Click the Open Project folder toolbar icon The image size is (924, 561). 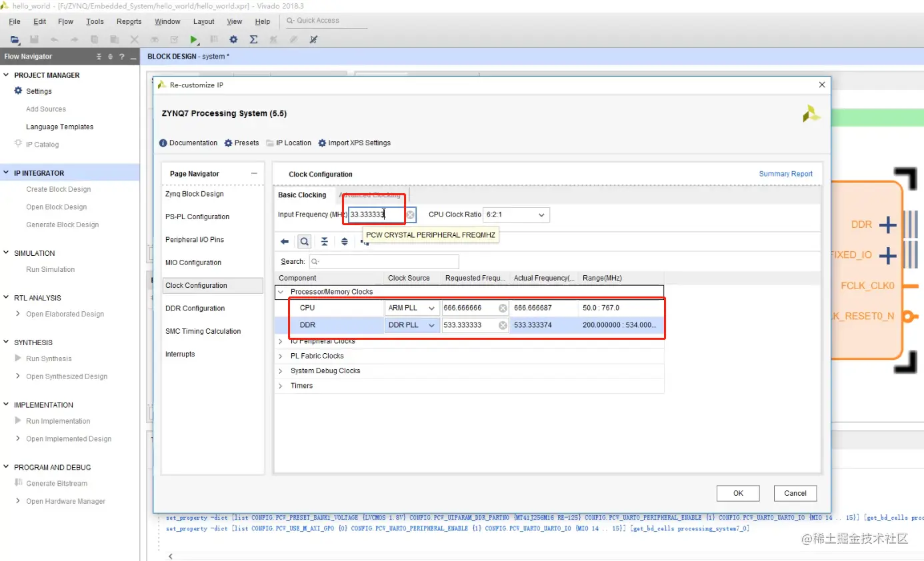tap(15, 40)
